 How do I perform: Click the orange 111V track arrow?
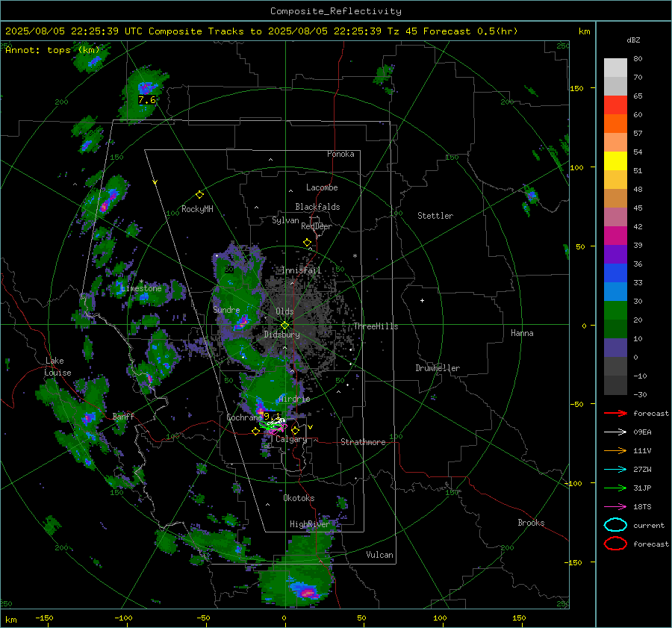coord(615,450)
